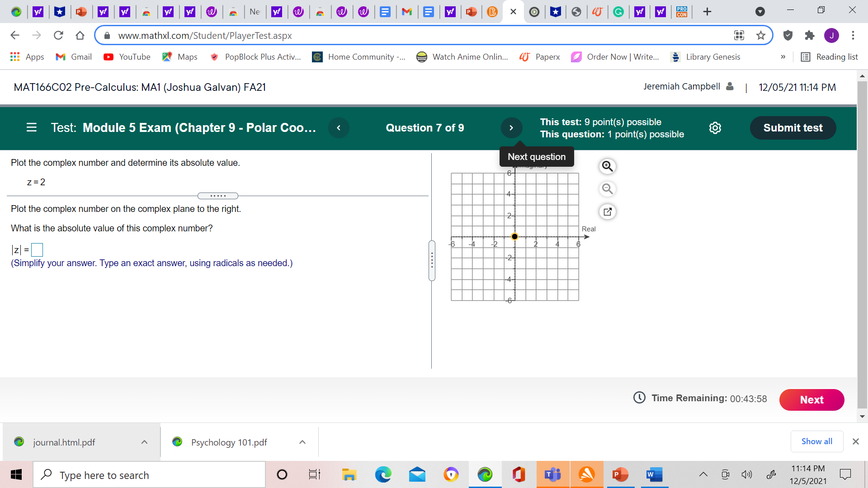Show more bookmarks overflow chevron
This screenshot has width=868, height=488.
click(x=783, y=57)
